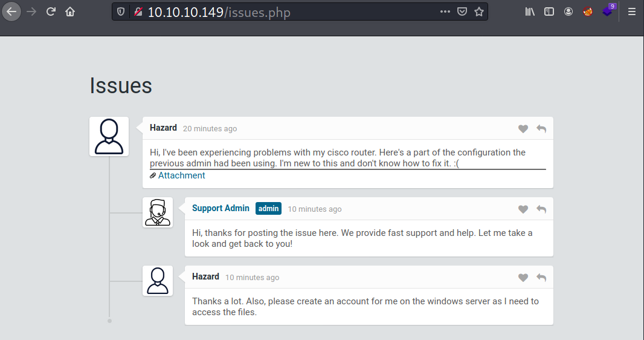This screenshot has width=644, height=340.
Task: Click the address bar URL field
Action: 290,12
